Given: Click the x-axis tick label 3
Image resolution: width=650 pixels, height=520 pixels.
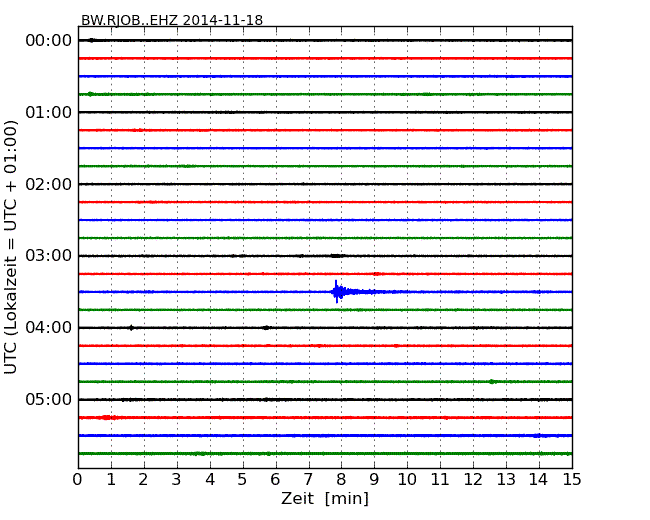Looking at the screenshot, I should pos(177,480).
